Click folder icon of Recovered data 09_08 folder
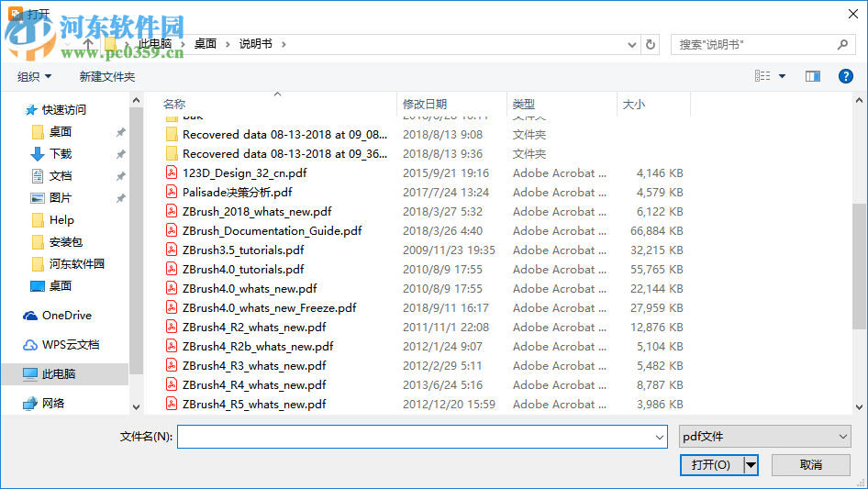868x489 pixels. tap(172, 135)
